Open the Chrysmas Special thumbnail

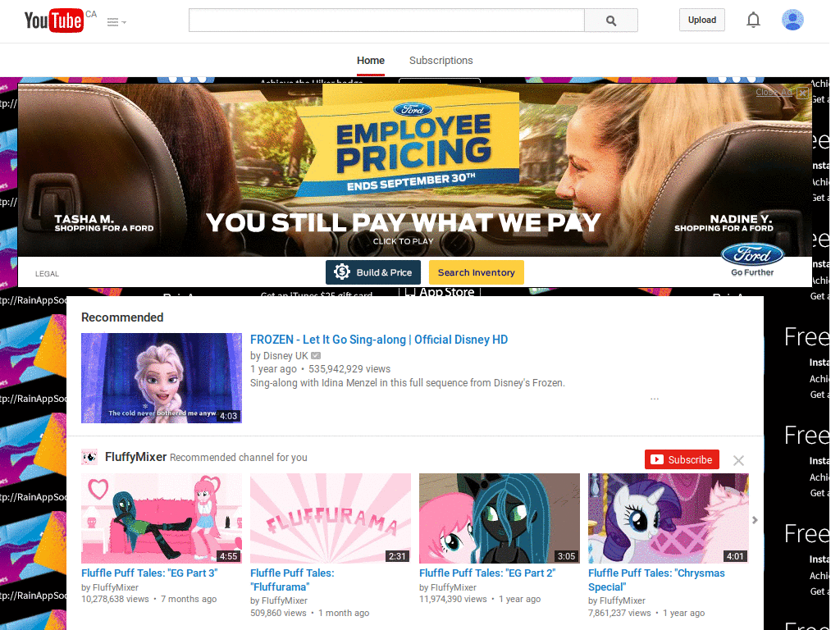668,518
